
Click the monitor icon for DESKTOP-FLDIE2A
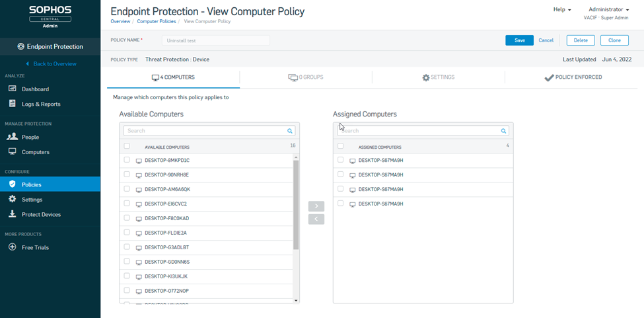point(139,233)
